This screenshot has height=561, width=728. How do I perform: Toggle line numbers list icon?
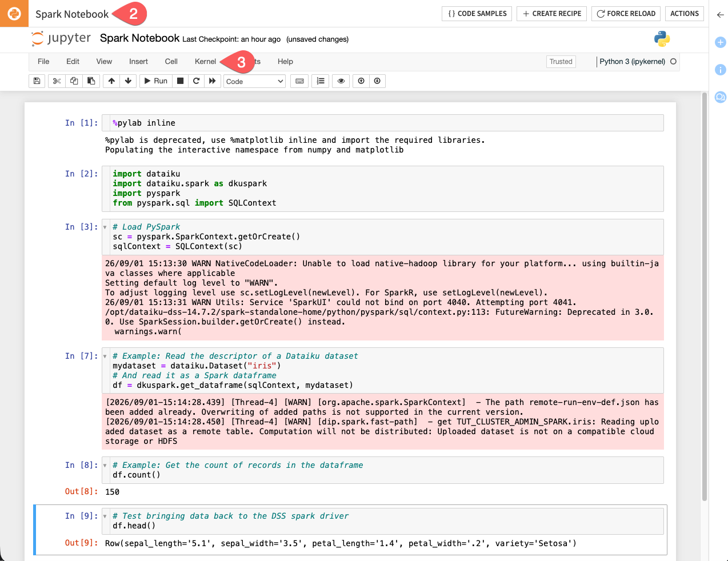click(x=321, y=81)
